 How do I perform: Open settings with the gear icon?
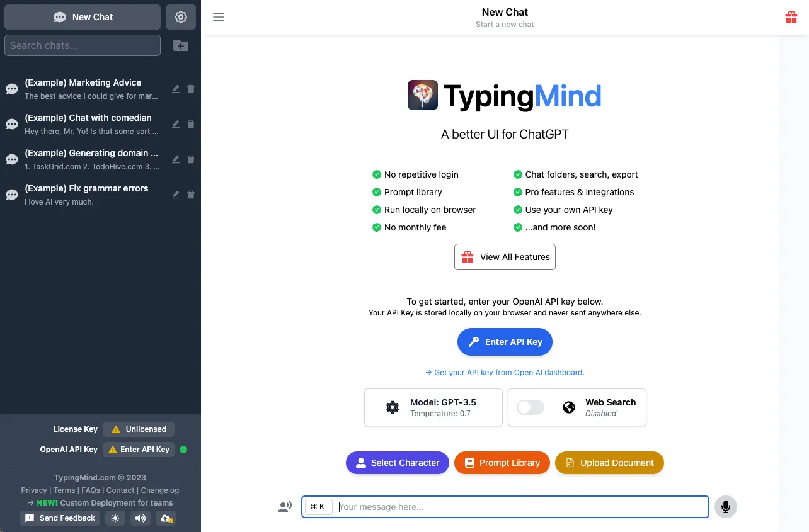coord(181,17)
